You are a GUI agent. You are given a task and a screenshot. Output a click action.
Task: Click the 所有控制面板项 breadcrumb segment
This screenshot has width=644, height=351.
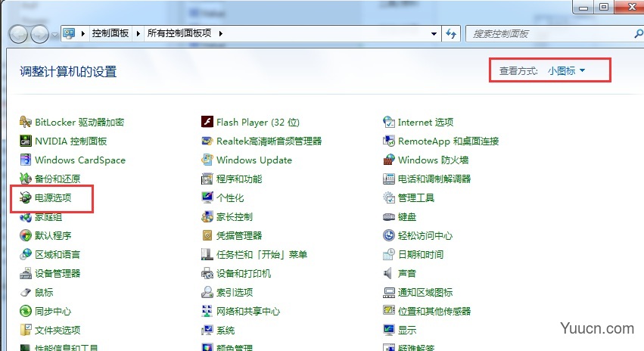click(179, 33)
